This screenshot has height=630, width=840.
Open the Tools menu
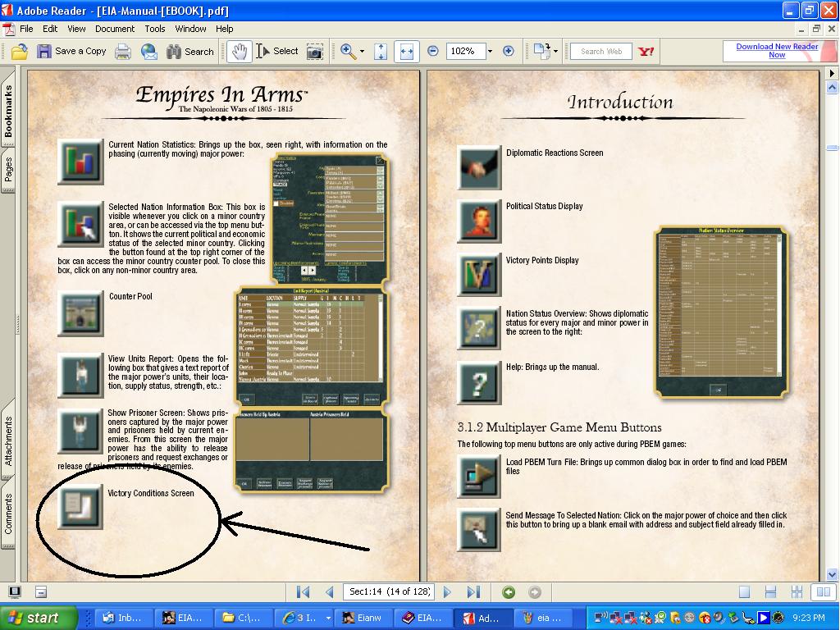tap(155, 29)
